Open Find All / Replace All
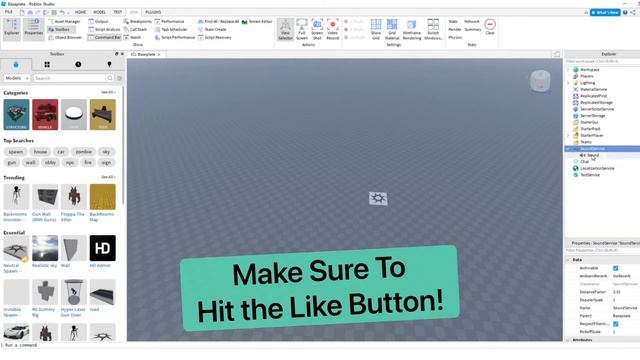640x360 pixels. tap(218, 21)
